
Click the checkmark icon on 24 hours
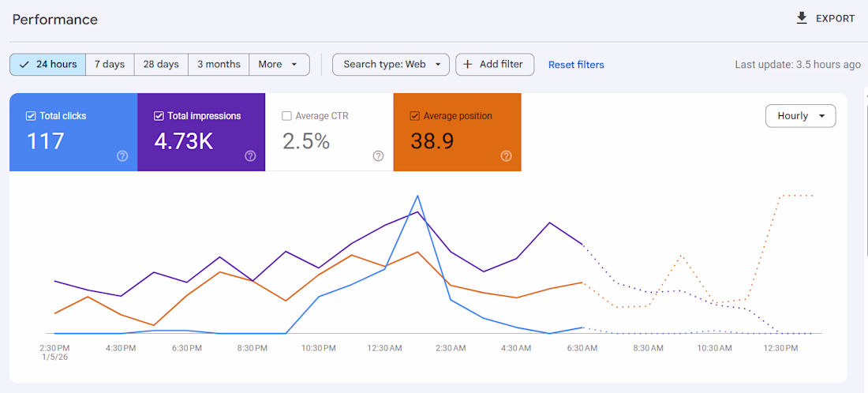click(x=24, y=65)
